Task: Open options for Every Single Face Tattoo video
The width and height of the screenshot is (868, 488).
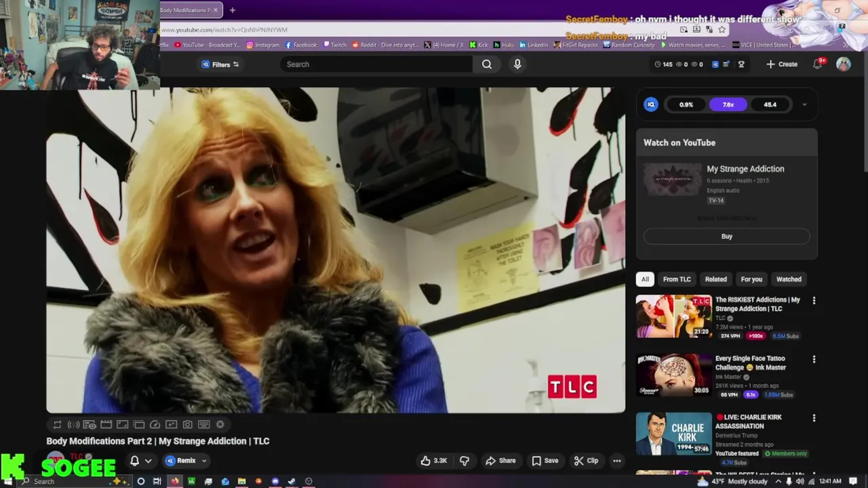Action: coord(814,359)
